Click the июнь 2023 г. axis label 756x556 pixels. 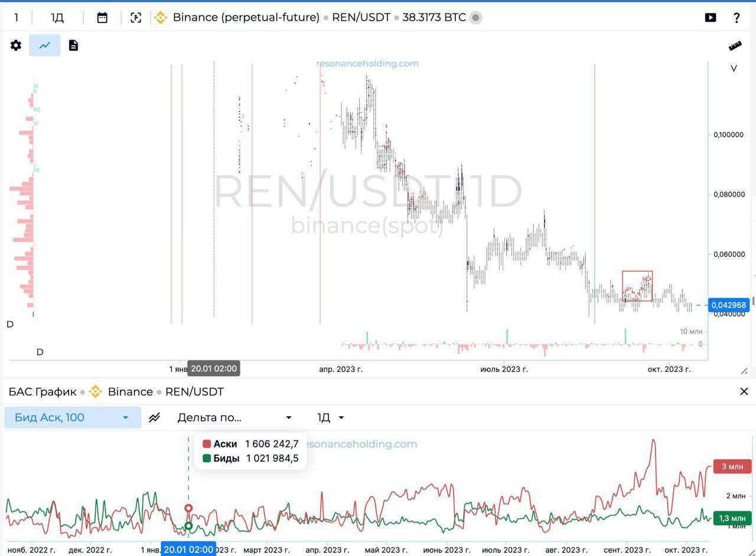coord(447,550)
